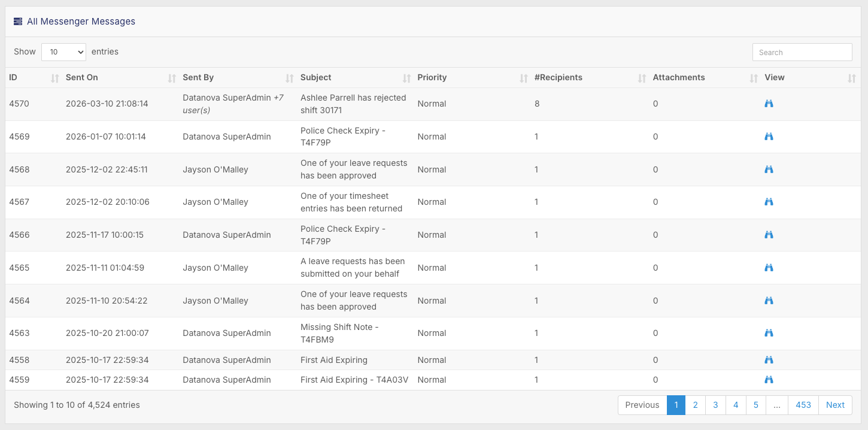The width and height of the screenshot is (868, 430).
Task: View message 4569 via binoculars icon
Action: point(769,137)
